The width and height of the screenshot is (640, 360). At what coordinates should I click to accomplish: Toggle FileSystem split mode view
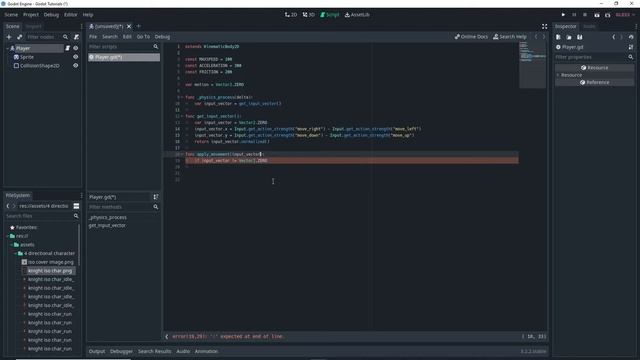pyautogui.click(x=76, y=206)
